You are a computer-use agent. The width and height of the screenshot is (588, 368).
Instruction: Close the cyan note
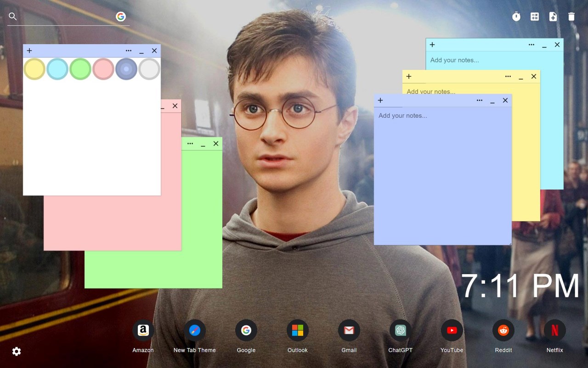coord(557,45)
